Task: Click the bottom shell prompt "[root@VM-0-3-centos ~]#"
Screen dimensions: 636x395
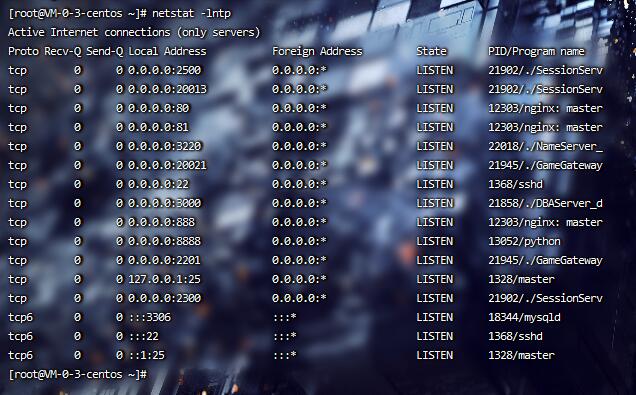Action: click(77, 374)
